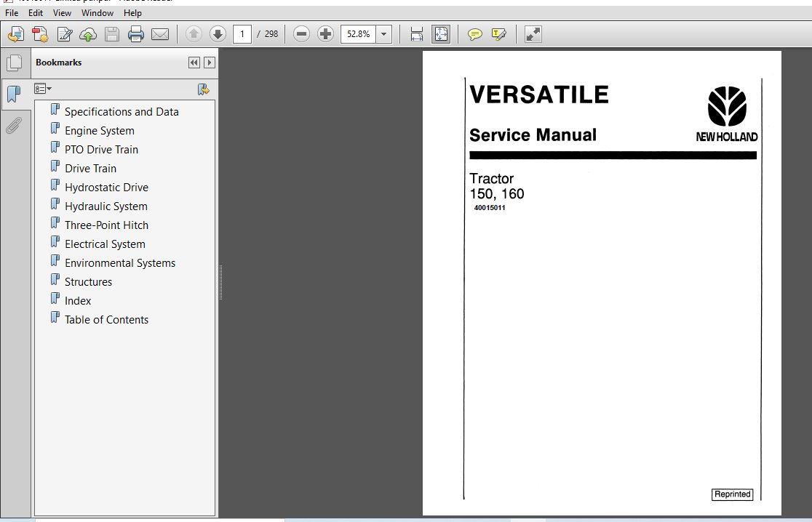The height and width of the screenshot is (522, 812).
Task: Click the page number input field
Action: [242, 34]
